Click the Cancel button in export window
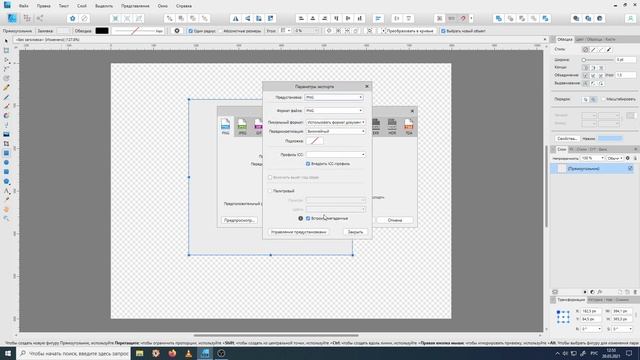The image size is (640, 360). point(395,220)
